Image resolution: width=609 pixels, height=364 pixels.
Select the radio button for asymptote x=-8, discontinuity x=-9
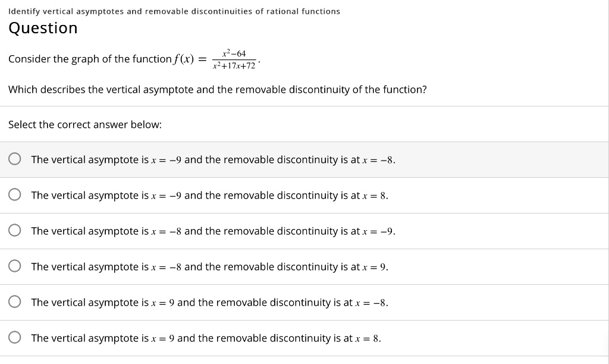point(14,230)
